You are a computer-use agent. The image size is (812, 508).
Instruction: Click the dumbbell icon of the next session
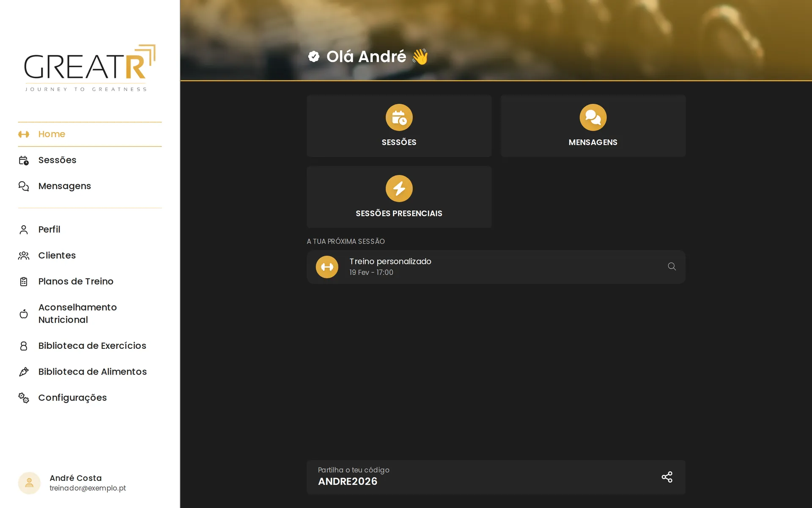point(327,267)
